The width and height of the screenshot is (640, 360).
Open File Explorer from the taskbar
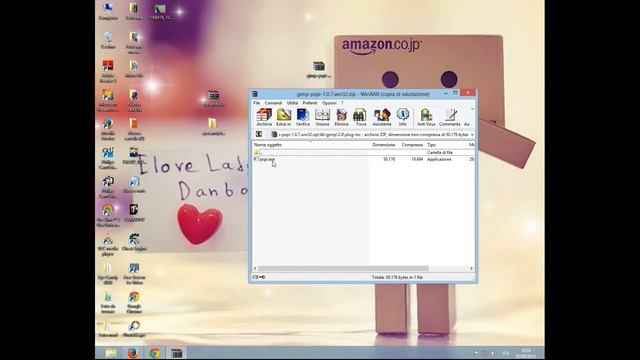(x=111, y=353)
